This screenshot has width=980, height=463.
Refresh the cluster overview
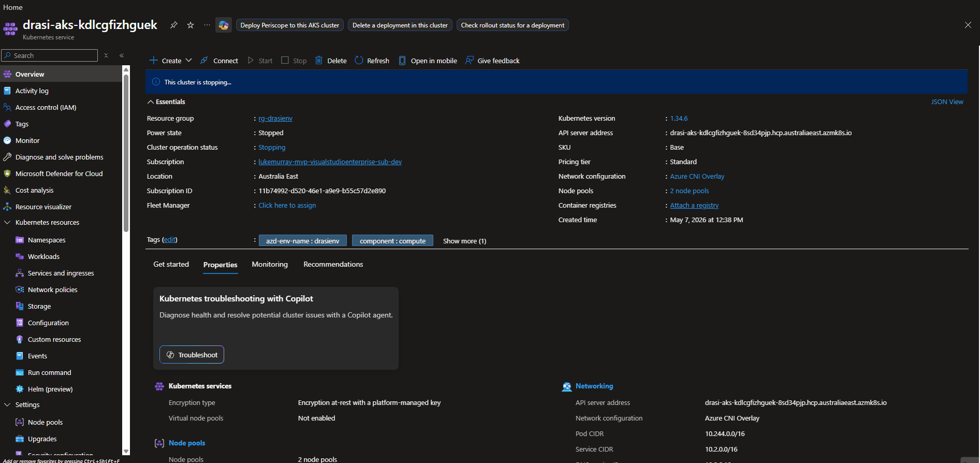point(372,61)
